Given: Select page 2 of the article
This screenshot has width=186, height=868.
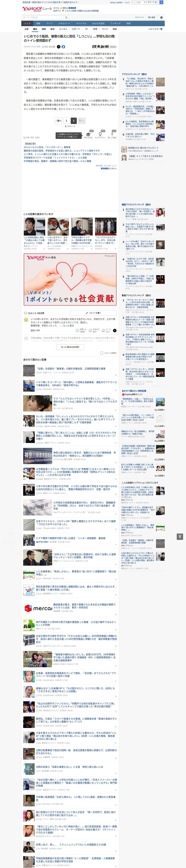Looking at the screenshot, I should [74, 121].
